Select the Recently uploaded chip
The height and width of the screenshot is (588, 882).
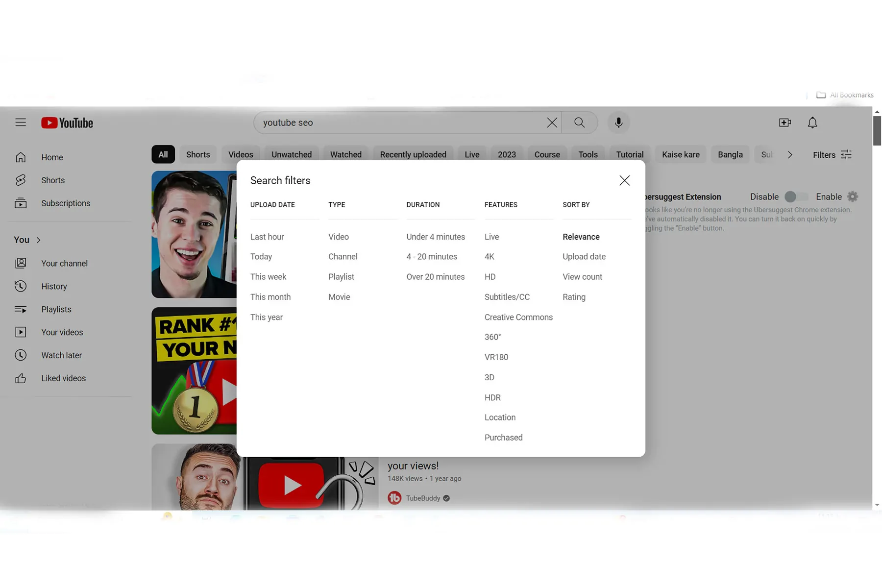(413, 155)
